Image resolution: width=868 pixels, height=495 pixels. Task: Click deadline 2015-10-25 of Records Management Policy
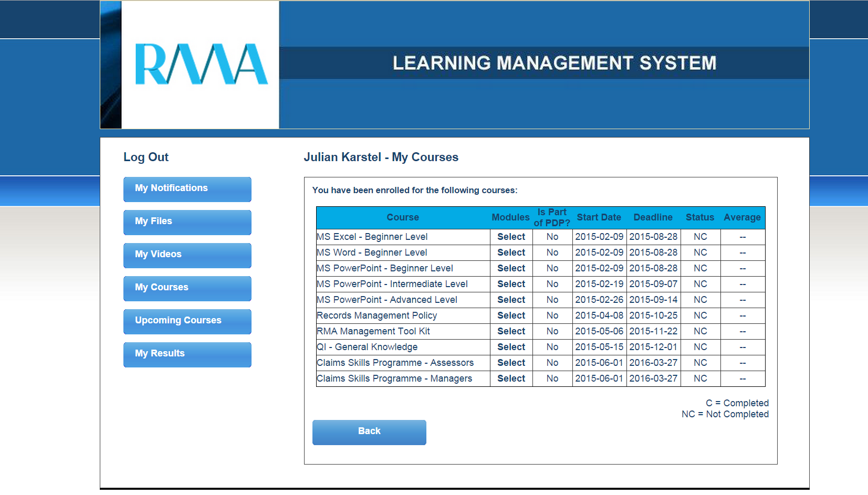[653, 315]
